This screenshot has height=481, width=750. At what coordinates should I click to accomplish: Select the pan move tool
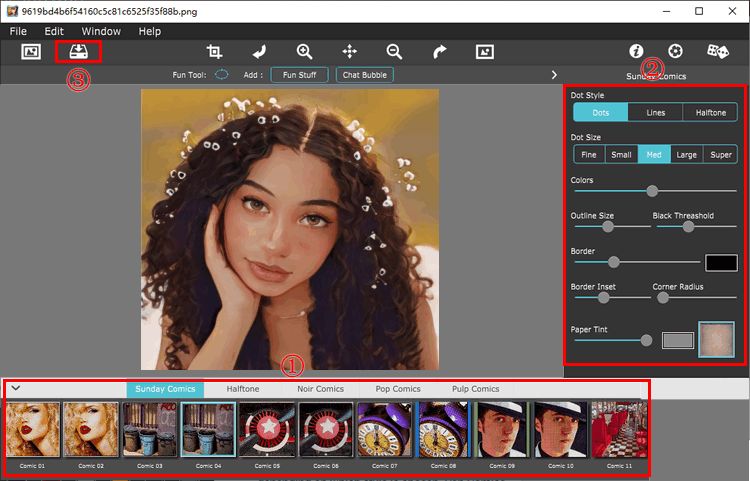pyautogui.click(x=350, y=51)
